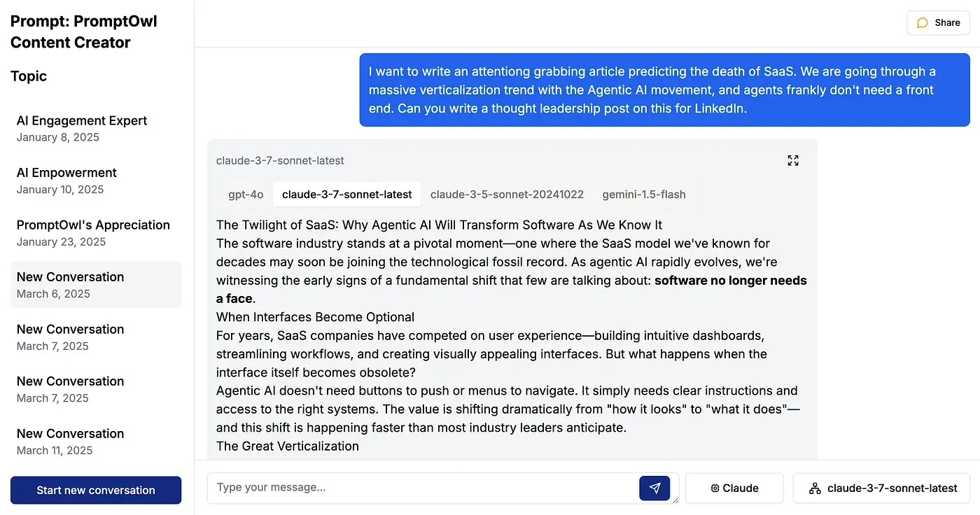Click the Claude provider chip icon
This screenshot has height=515, width=980.
[x=715, y=488]
